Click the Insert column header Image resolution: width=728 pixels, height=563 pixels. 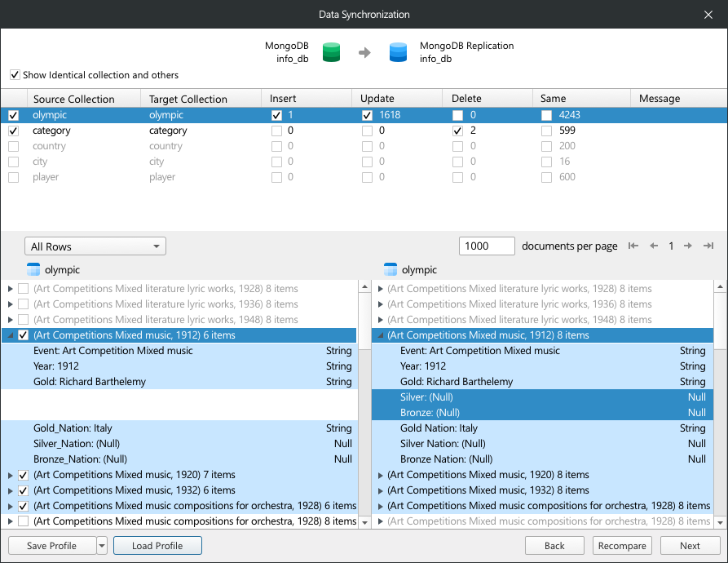coord(307,99)
